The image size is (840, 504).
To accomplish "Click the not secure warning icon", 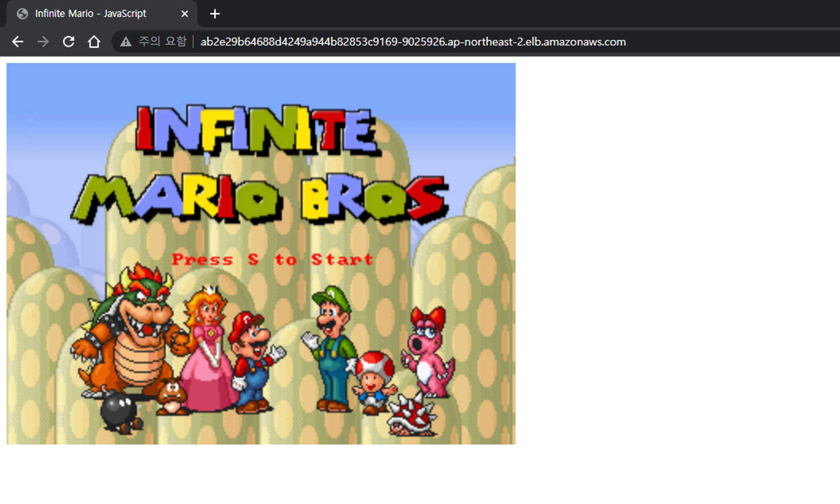I will click(x=126, y=42).
